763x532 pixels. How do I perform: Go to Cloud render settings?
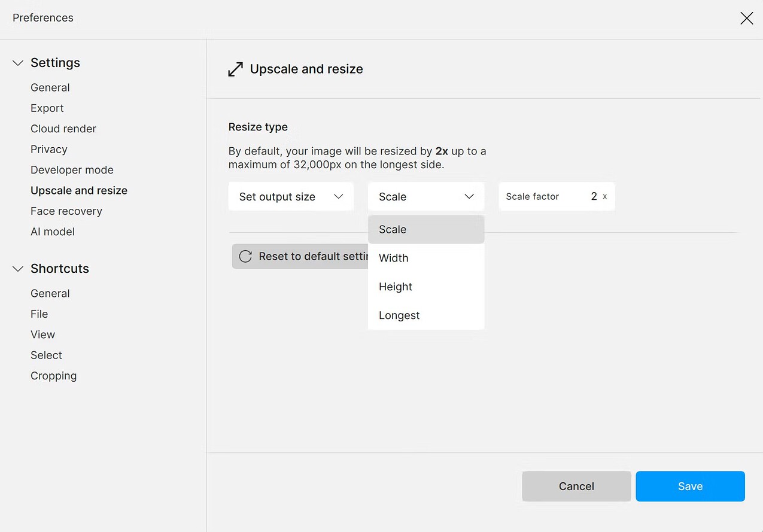coord(63,129)
